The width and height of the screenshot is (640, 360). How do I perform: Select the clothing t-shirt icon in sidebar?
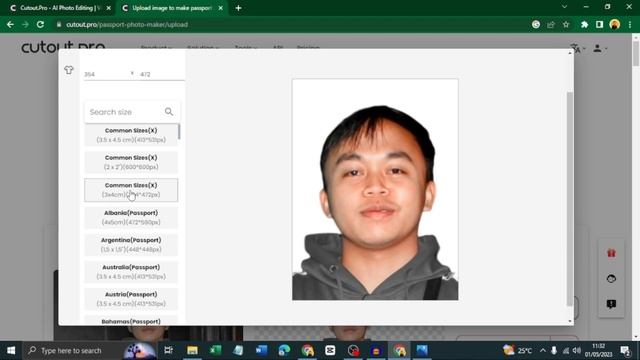coord(69,70)
